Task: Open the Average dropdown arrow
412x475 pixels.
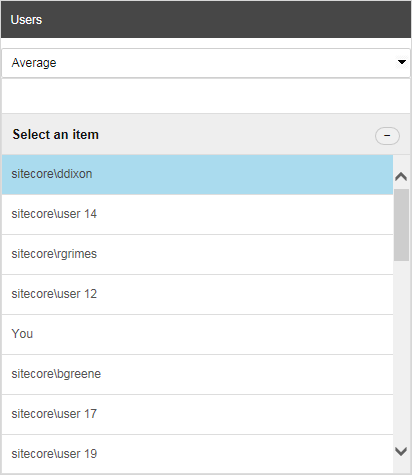Action: tap(402, 62)
